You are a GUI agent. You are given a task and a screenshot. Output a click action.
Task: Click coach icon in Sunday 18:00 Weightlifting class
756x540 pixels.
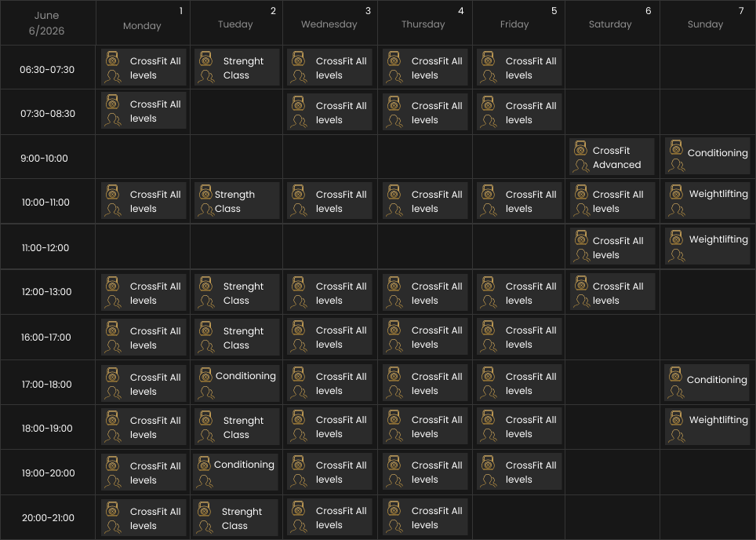pyautogui.click(x=676, y=436)
